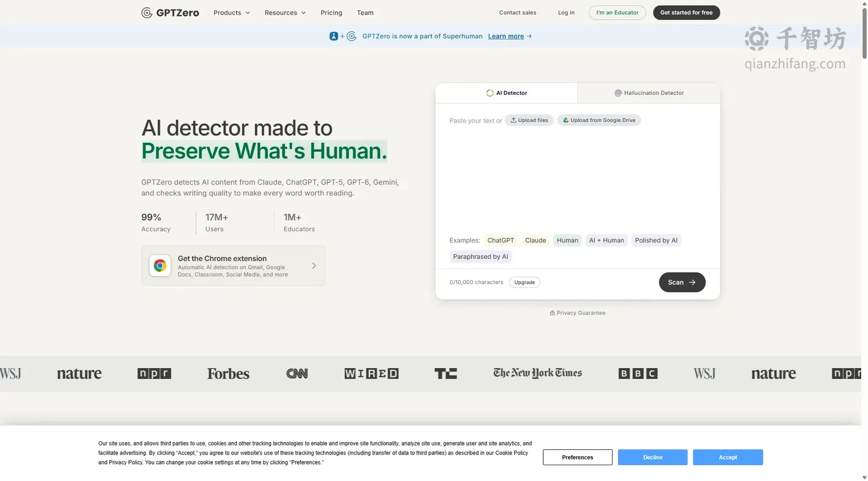Click the '17M+' users statistic
Viewport: 868px width, 481px height.
tap(216, 217)
